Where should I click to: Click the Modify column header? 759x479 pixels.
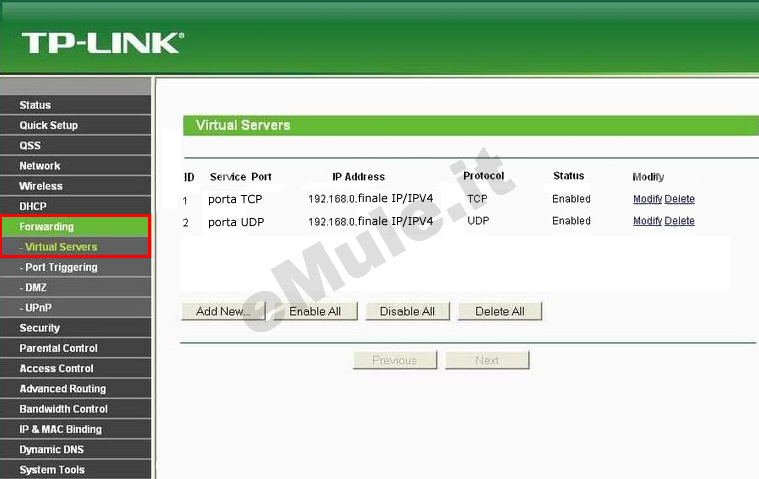[648, 177]
